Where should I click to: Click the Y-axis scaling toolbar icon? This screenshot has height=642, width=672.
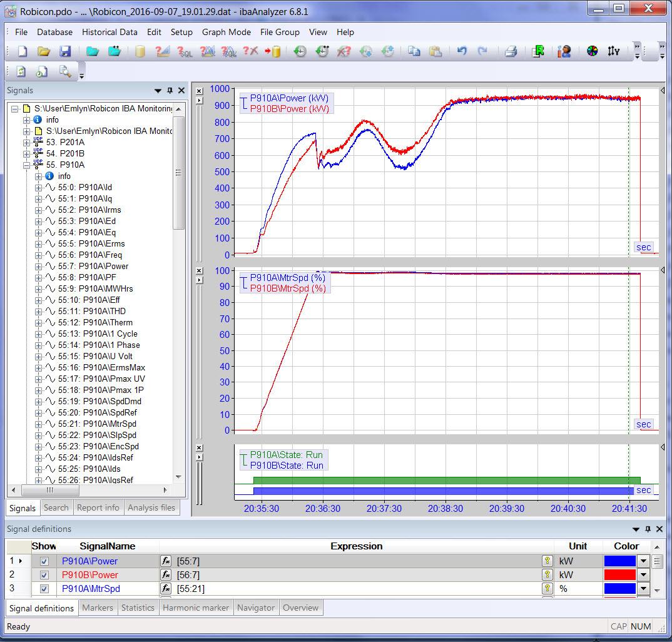click(613, 51)
